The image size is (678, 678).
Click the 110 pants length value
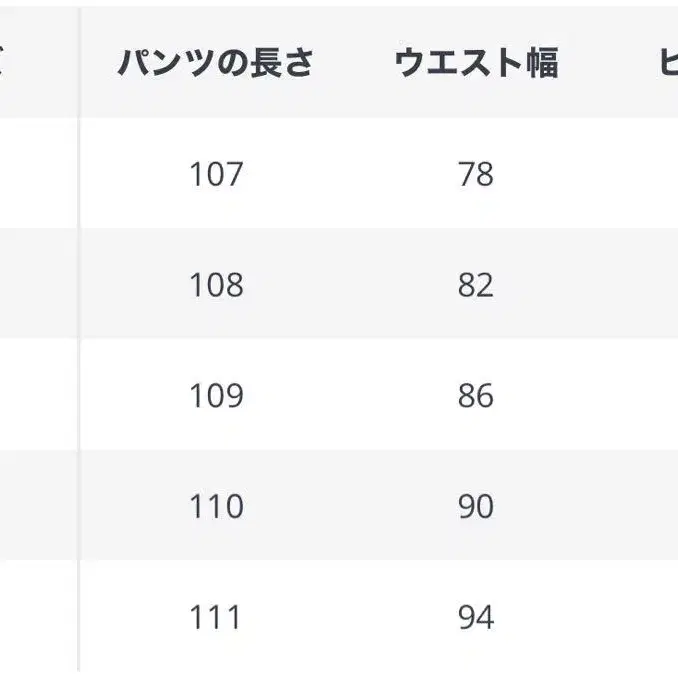pyautogui.click(x=216, y=507)
